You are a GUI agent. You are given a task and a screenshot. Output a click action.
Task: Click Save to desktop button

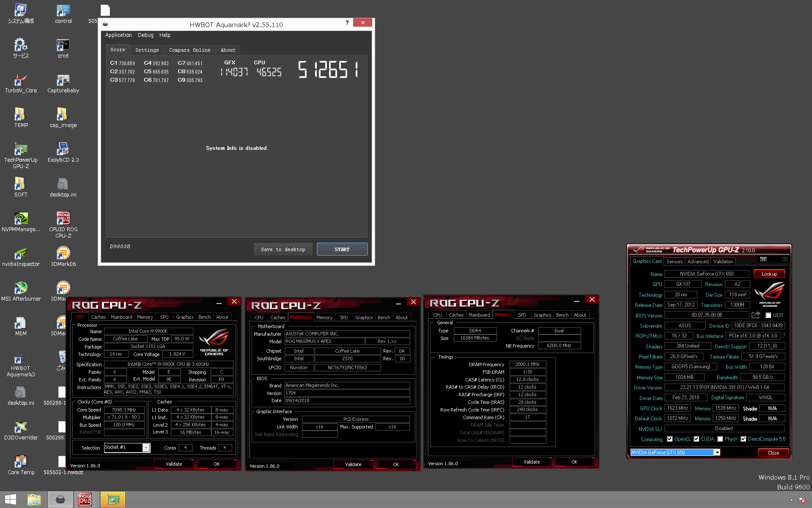click(283, 249)
